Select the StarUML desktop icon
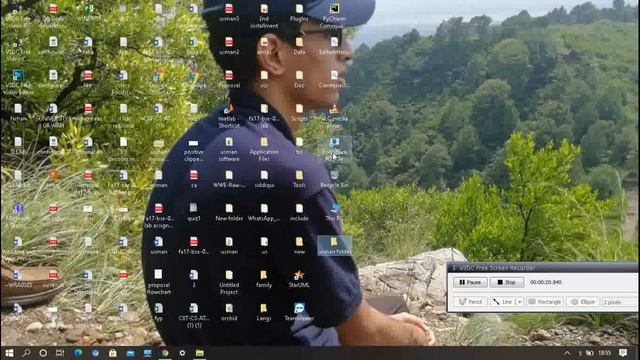 (299, 280)
